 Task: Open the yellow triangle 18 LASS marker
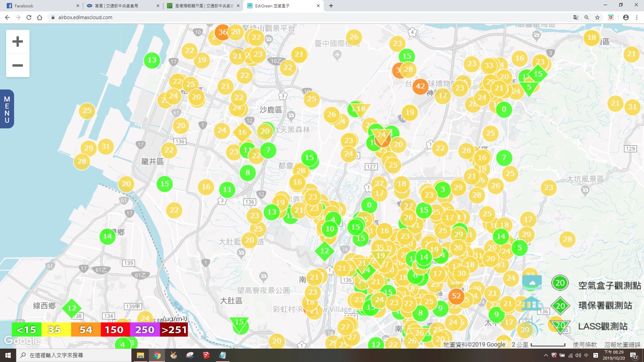tap(361, 110)
